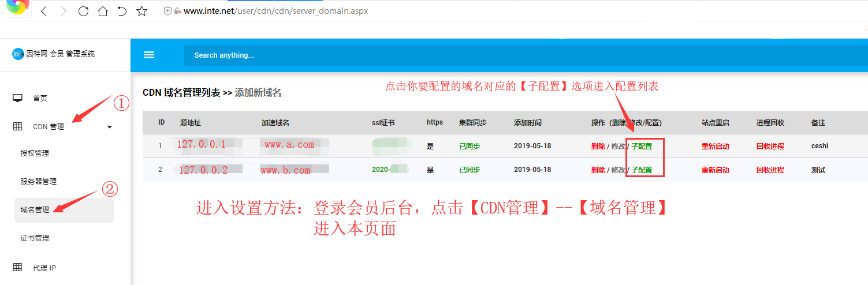Open 证书管理 in sidebar

(x=35, y=238)
